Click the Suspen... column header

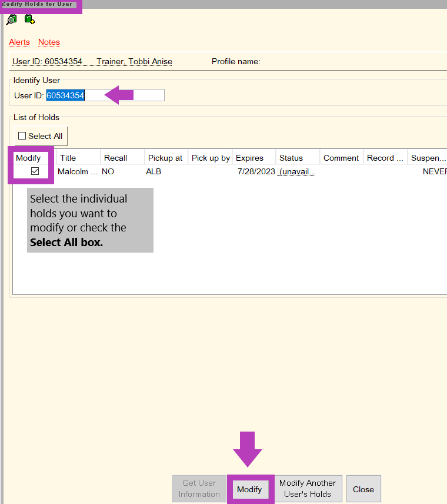pos(428,158)
